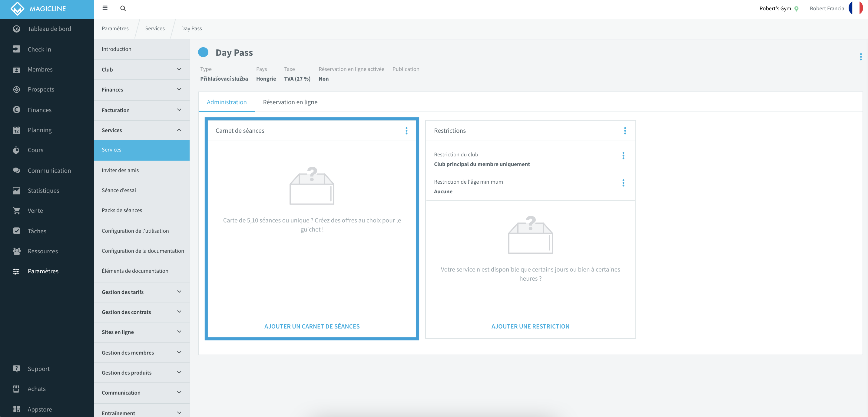Open Restriction de l'âge minimum menu
Screen dimensions: 868x417
click(623, 183)
